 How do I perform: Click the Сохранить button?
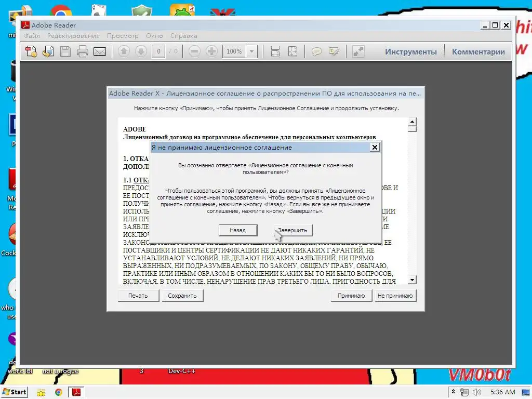(x=182, y=296)
